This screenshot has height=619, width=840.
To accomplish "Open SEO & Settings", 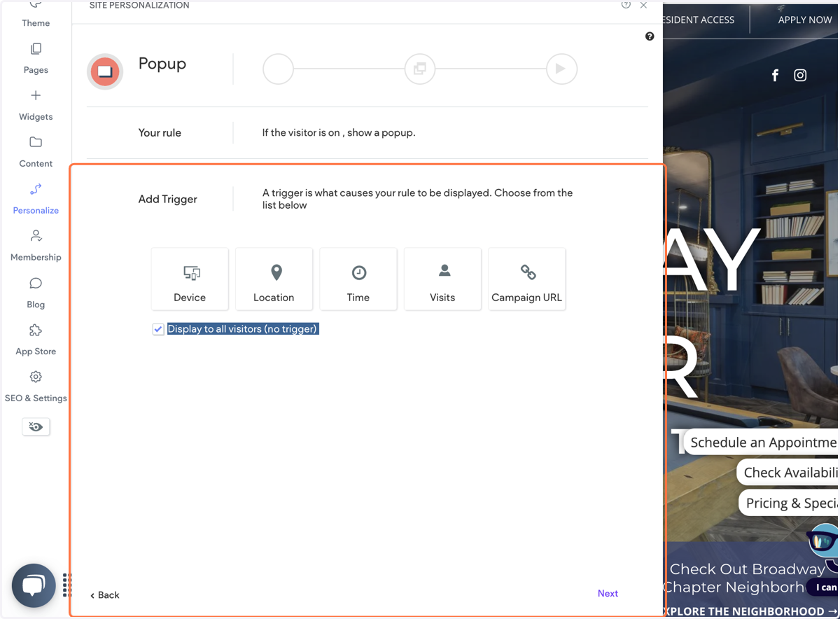I will [36, 387].
